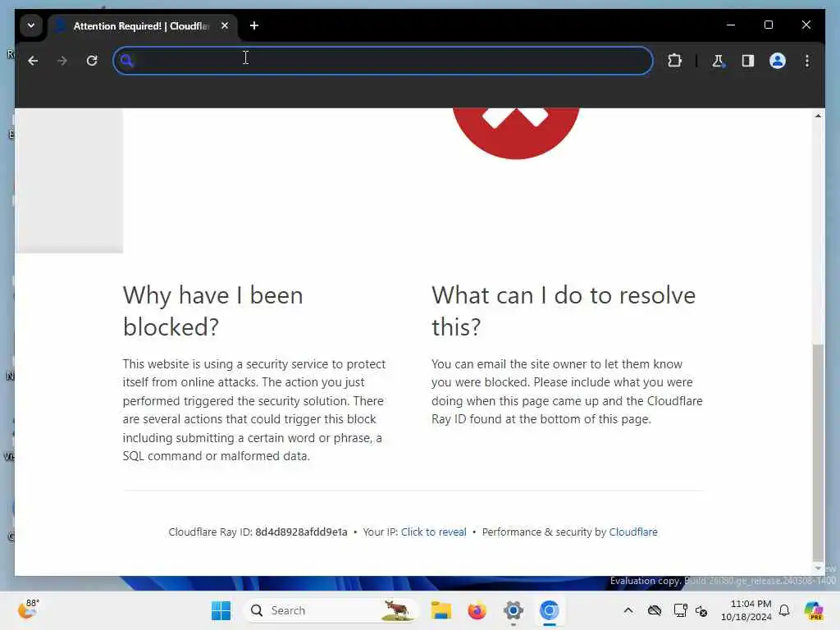The image size is (840, 630).
Task: Open the user profile avatar
Action: click(778, 61)
